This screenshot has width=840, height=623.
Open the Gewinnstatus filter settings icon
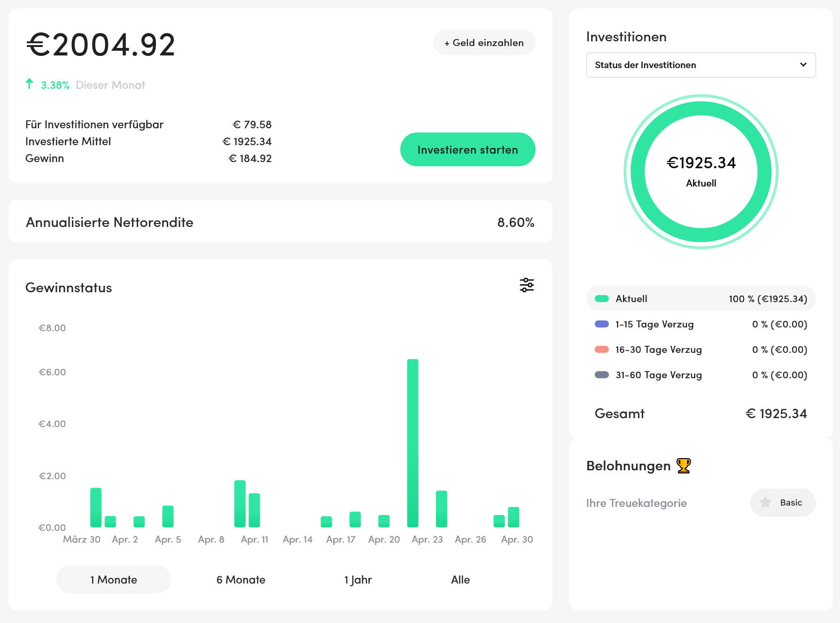pyautogui.click(x=527, y=285)
